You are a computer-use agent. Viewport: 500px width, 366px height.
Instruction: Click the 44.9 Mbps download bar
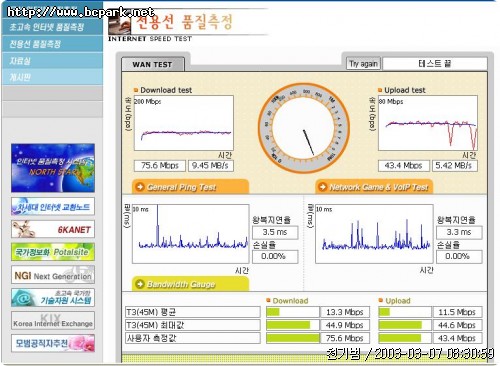(x=293, y=325)
